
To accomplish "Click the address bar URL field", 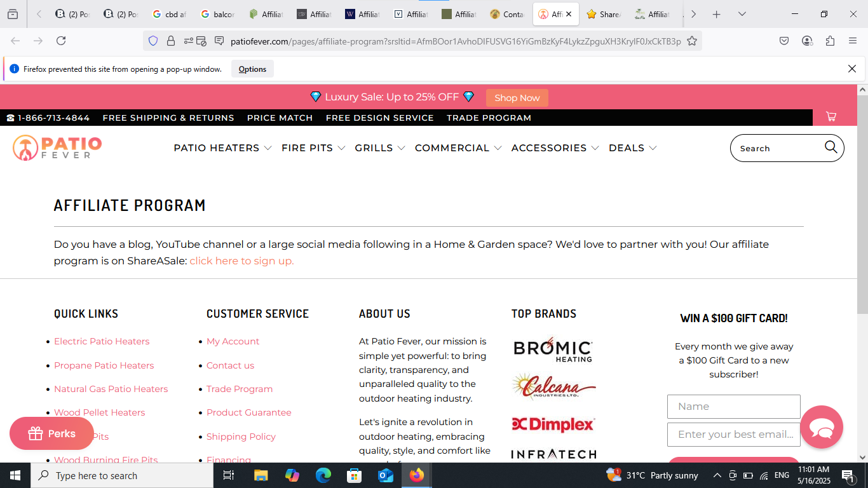I will [x=455, y=41].
